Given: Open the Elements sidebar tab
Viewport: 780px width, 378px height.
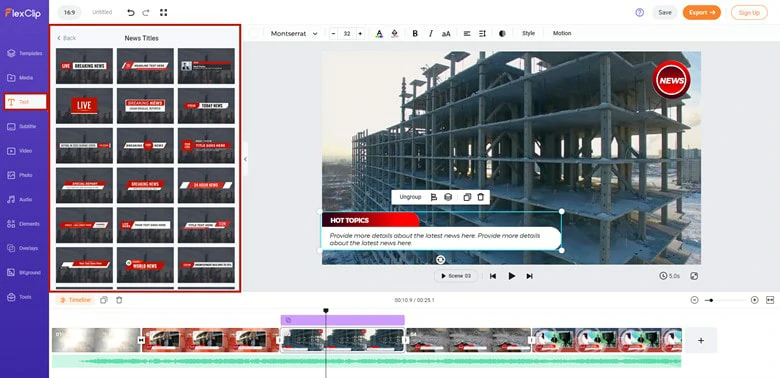Looking at the screenshot, I should coord(24,224).
